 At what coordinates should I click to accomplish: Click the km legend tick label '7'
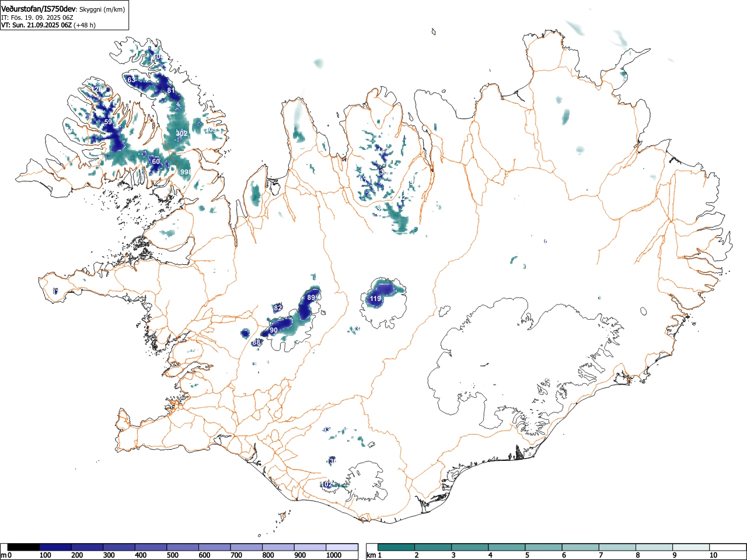(x=601, y=555)
